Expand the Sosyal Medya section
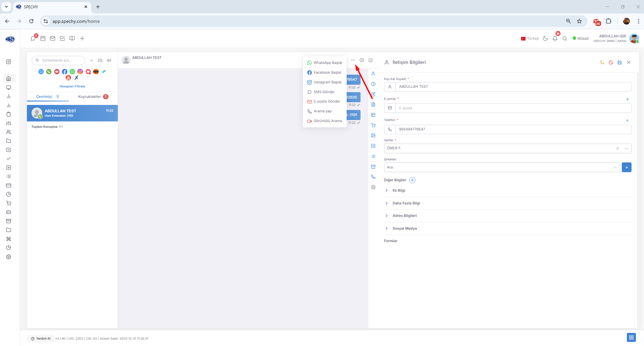Image resolution: width=644 pixels, height=346 pixels. pyautogui.click(x=508, y=229)
